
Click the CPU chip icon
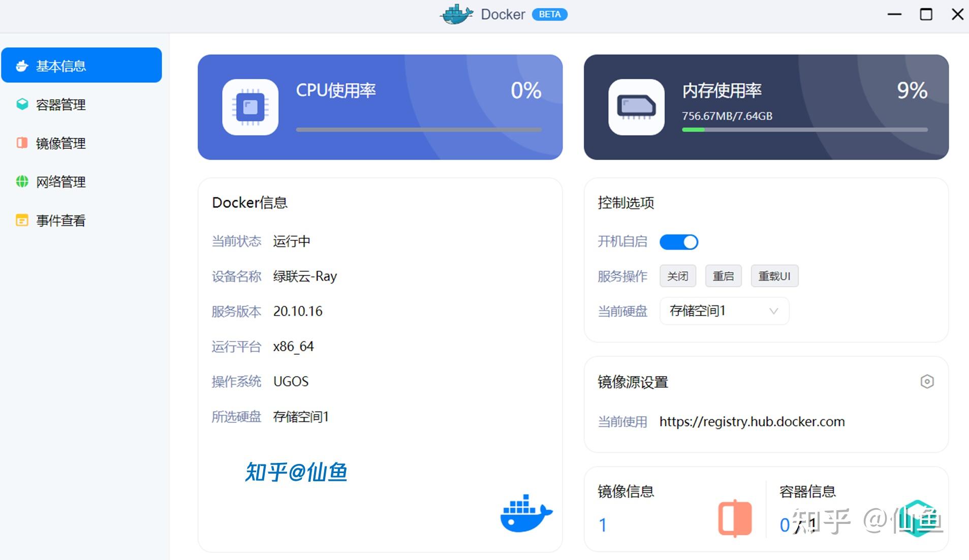coord(251,107)
